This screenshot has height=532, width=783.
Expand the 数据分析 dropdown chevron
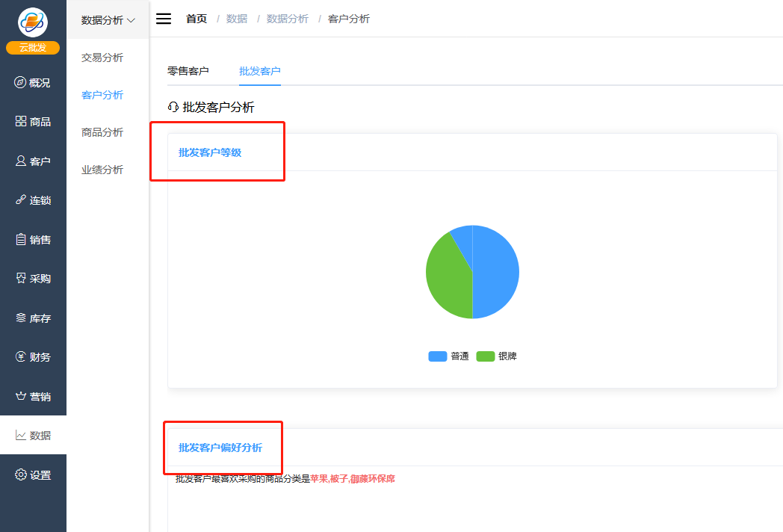[x=131, y=20]
